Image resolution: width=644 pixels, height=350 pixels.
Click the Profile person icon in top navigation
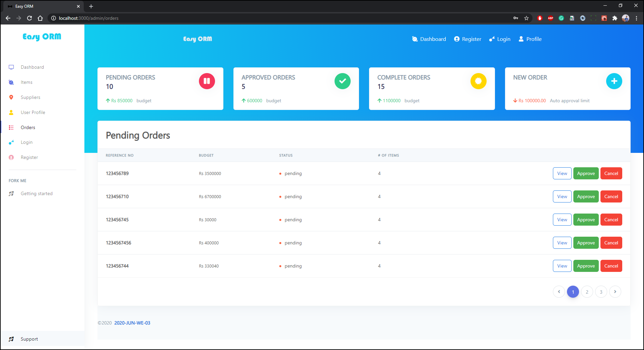pos(521,39)
